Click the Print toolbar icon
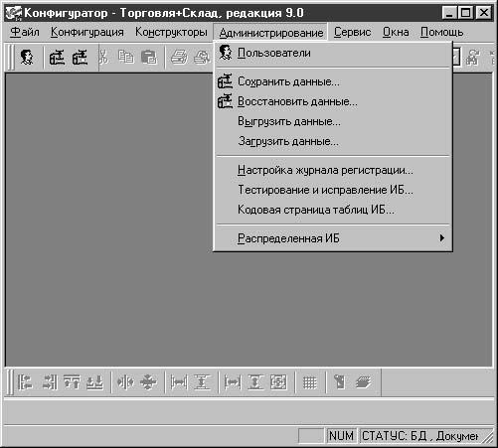This screenshot has width=498, height=448. (179, 57)
